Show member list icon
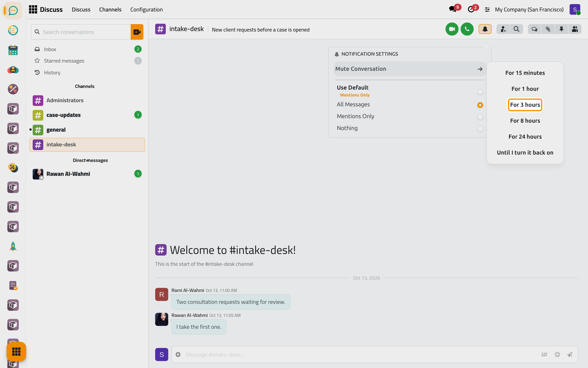The height and width of the screenshot is (368, 588). (575, 29)
